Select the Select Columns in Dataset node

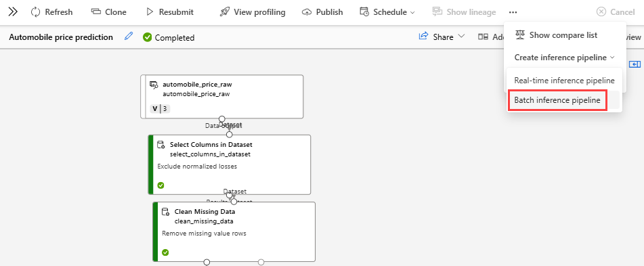pos(229,164)
